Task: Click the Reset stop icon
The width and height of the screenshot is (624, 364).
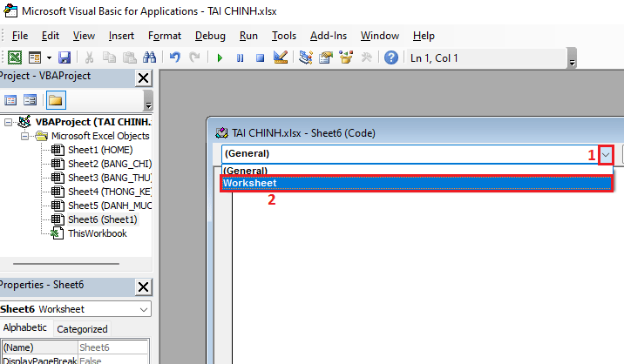Action: point(260,58)
